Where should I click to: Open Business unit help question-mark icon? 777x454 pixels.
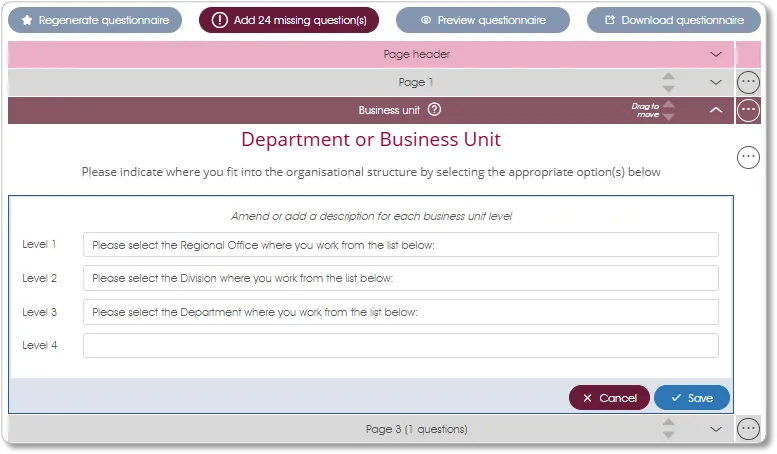[x=434, y=110]
